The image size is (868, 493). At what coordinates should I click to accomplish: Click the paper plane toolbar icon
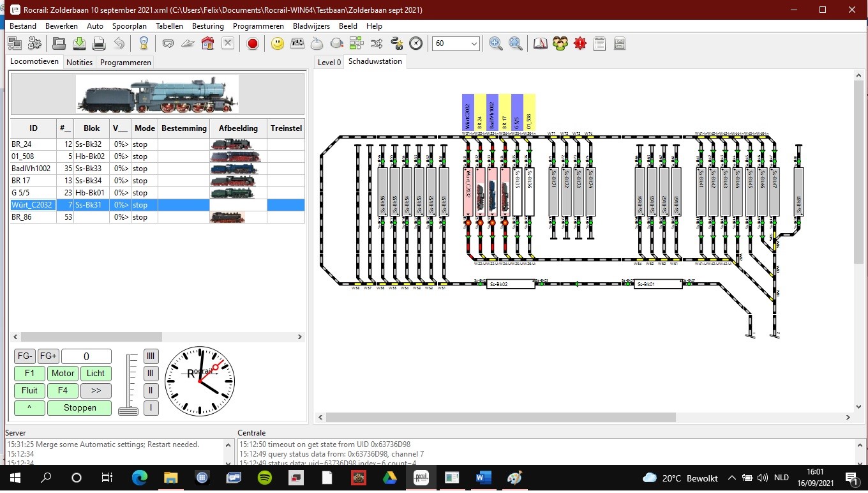tap(188, 43)
